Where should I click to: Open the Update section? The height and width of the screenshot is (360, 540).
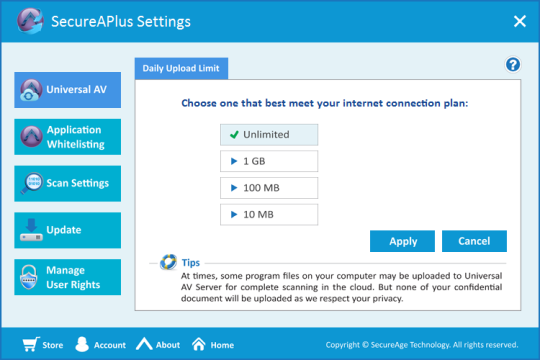68,230
